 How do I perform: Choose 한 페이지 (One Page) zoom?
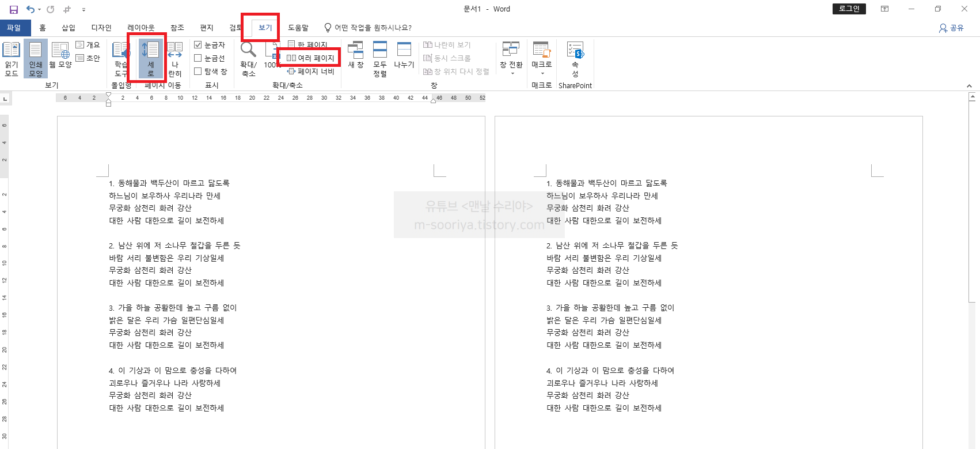[307, 44]
